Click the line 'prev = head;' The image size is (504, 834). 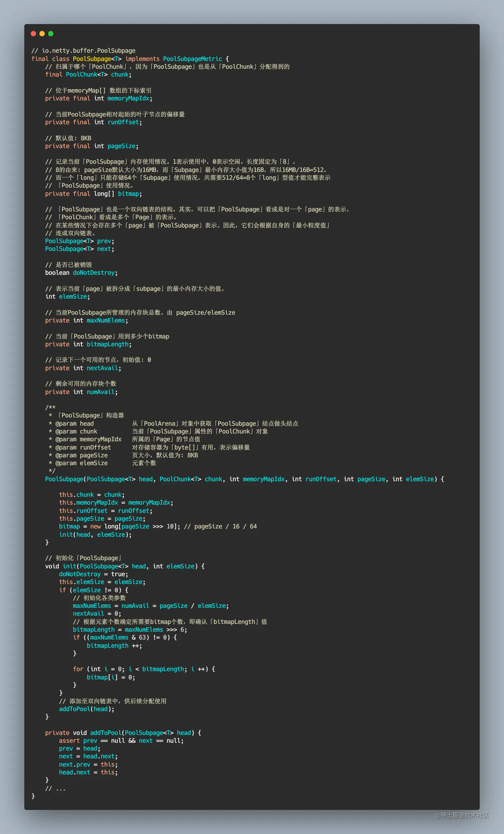80,748
